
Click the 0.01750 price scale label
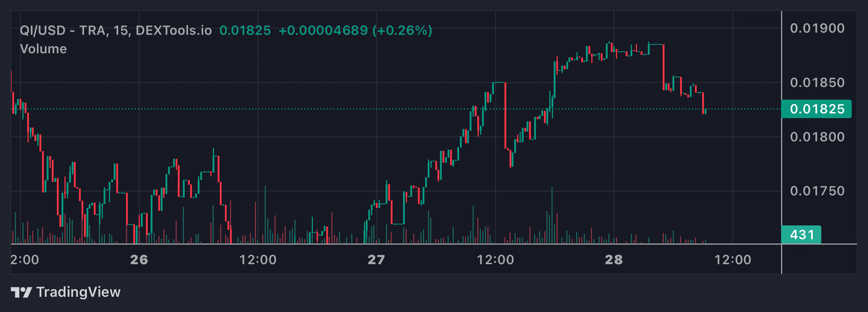tap(817, 191)
